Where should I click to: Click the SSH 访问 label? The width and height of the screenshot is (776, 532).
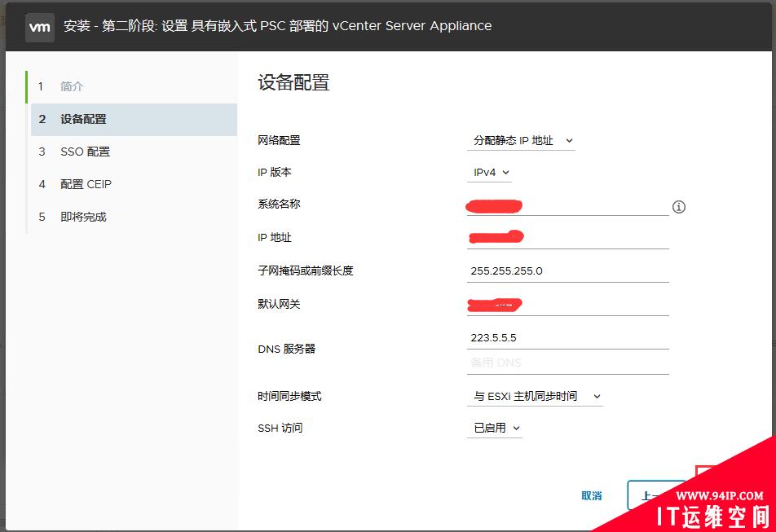pos(280,428)
